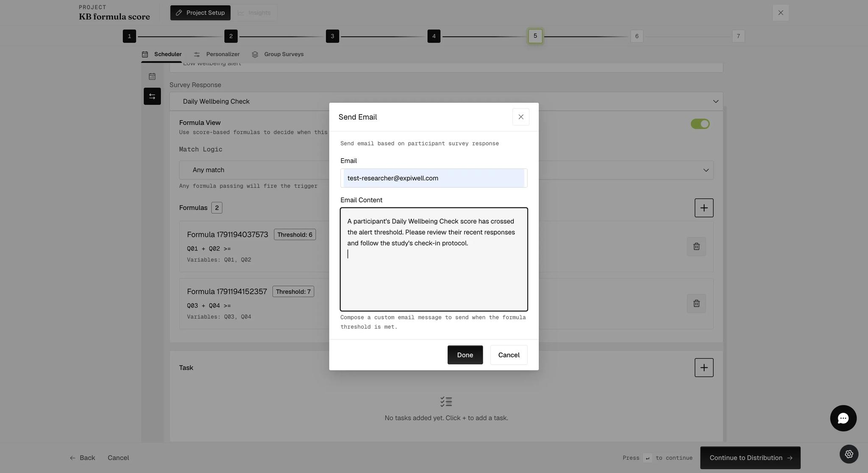Click the Formulas count badge 2
Viewport: 868px width, 473px height.
[217, 208]
